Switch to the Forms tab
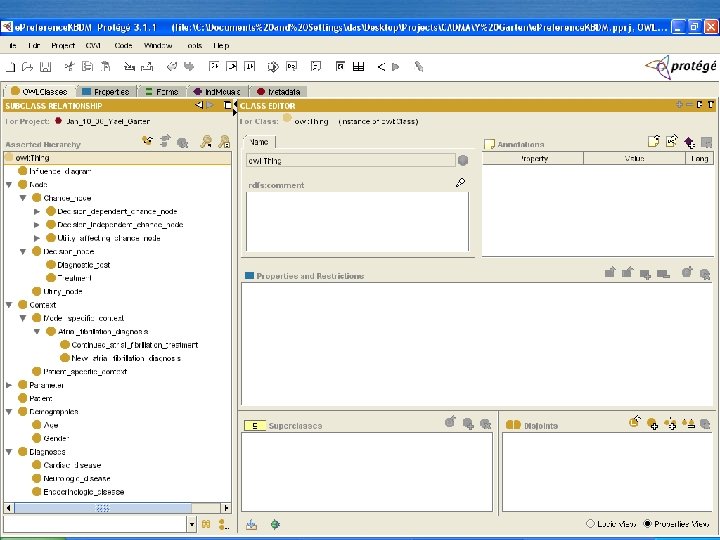Image resolution: width=720 pixels, height=540 pixels. pos(162,91)
